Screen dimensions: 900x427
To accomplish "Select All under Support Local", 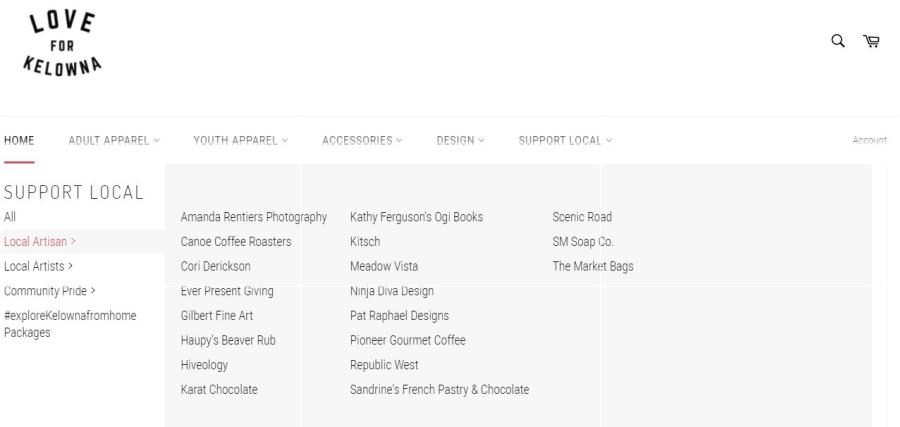I will [10, 217].
